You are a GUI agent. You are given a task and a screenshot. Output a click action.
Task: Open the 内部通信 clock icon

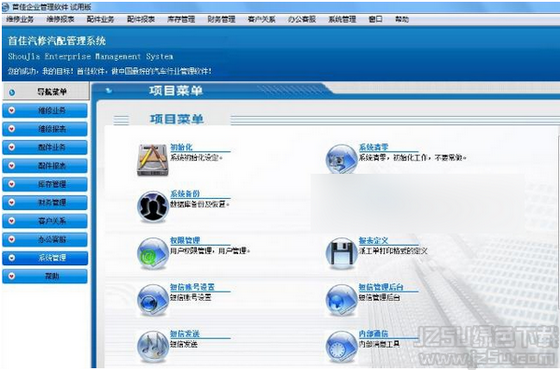341,347
